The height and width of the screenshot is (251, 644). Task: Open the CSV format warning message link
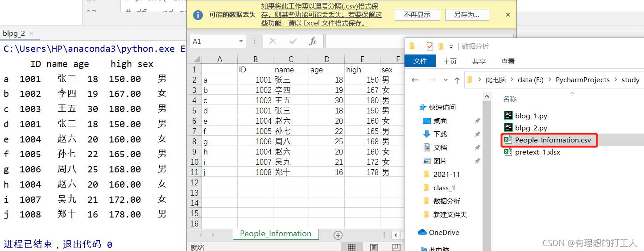pos(322,15)
